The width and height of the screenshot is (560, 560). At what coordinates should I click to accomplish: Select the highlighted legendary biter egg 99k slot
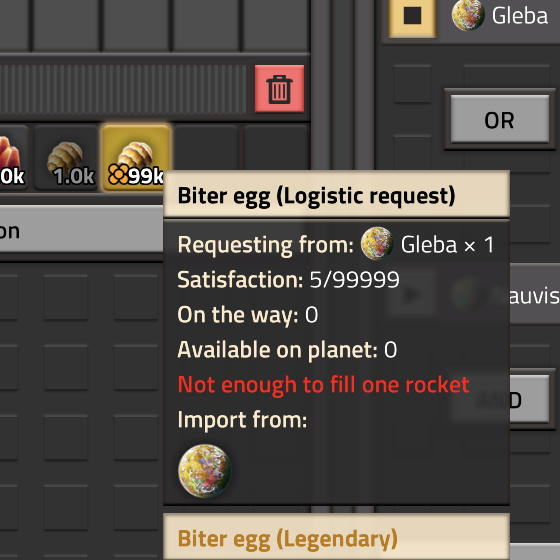click(136, 158)
